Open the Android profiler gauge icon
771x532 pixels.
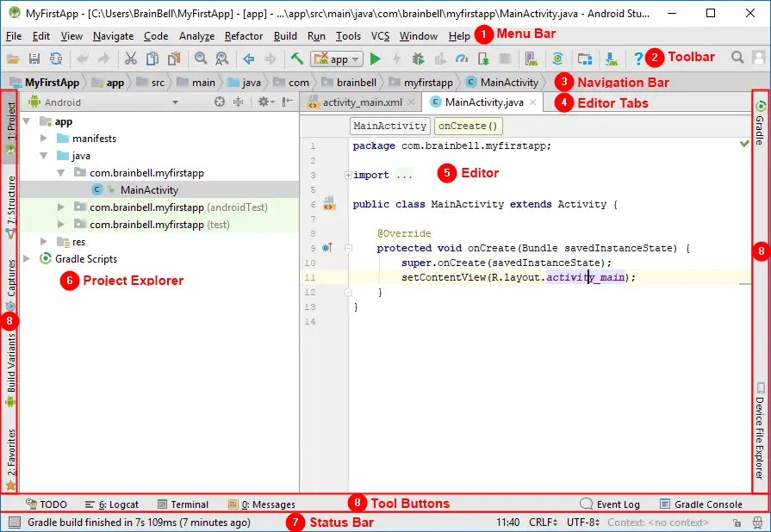(462, 59)
